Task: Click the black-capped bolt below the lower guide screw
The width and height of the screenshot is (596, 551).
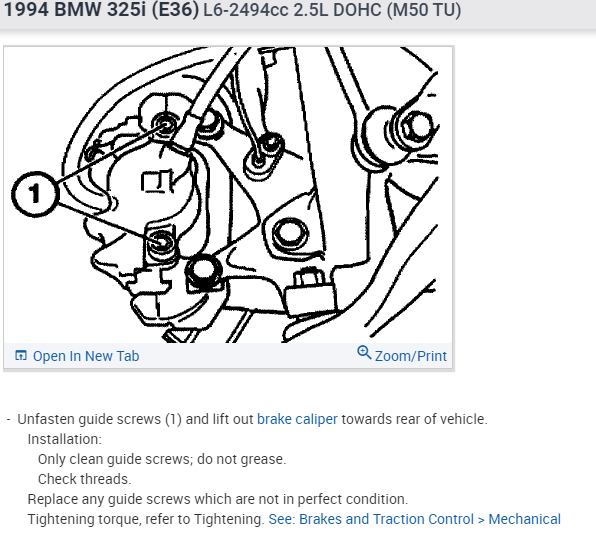Action: point(204,272)
